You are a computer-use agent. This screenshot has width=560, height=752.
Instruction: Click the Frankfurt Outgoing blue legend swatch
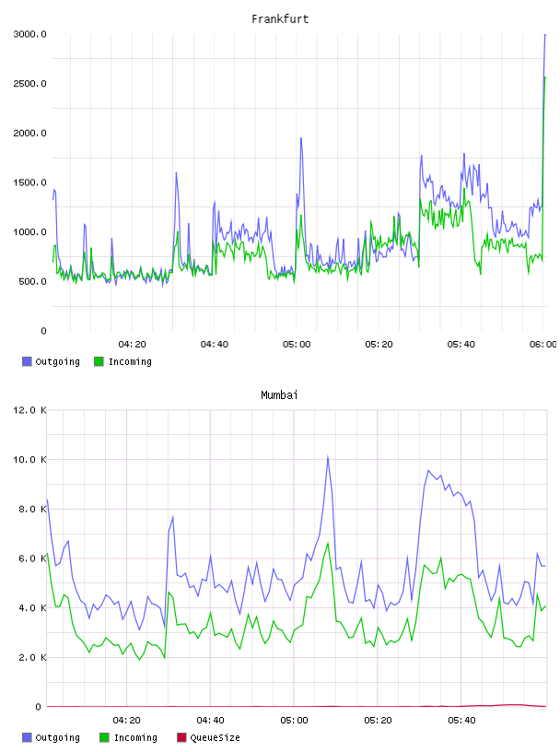pos(27,361)
